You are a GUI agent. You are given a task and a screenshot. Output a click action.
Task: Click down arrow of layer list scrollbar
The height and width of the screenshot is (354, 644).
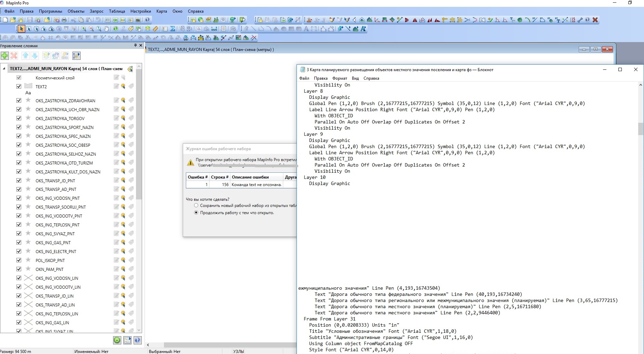tap(139, 330)
